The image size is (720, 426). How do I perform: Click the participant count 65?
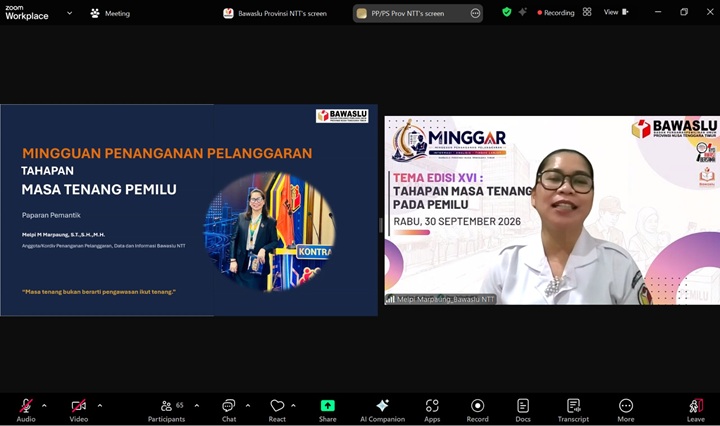[180, 405]
